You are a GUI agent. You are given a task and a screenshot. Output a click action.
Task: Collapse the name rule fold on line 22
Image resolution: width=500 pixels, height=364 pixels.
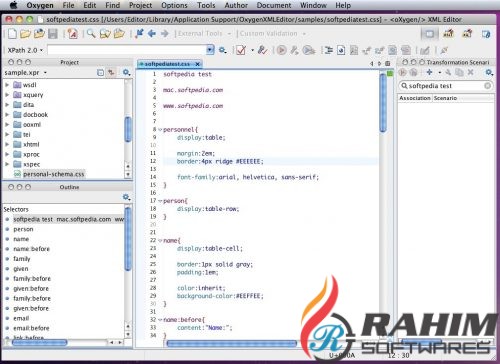(160, 240)
